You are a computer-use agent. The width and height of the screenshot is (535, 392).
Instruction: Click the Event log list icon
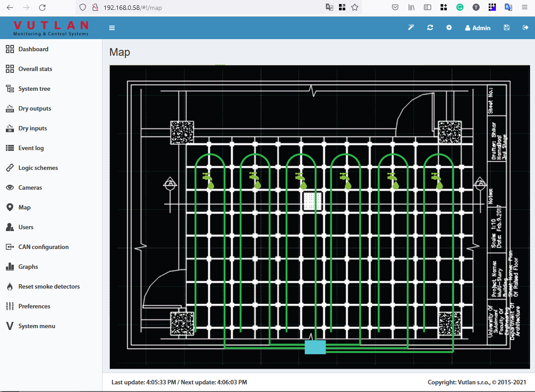click(10, 148)
